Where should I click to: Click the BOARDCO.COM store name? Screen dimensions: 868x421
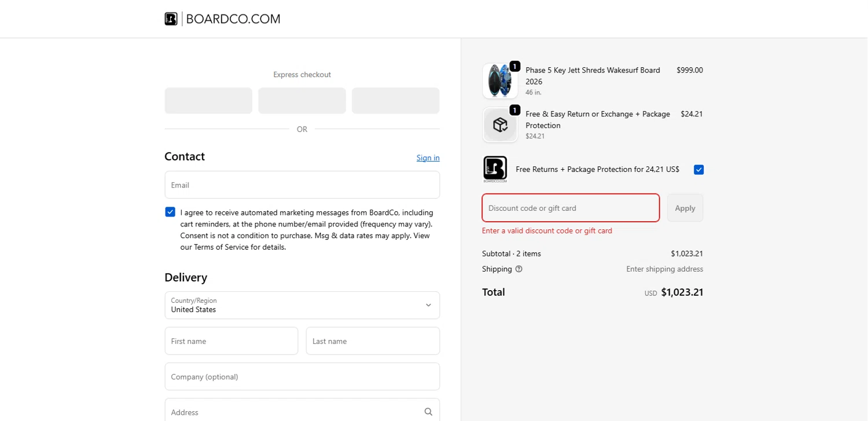(233, 19)
